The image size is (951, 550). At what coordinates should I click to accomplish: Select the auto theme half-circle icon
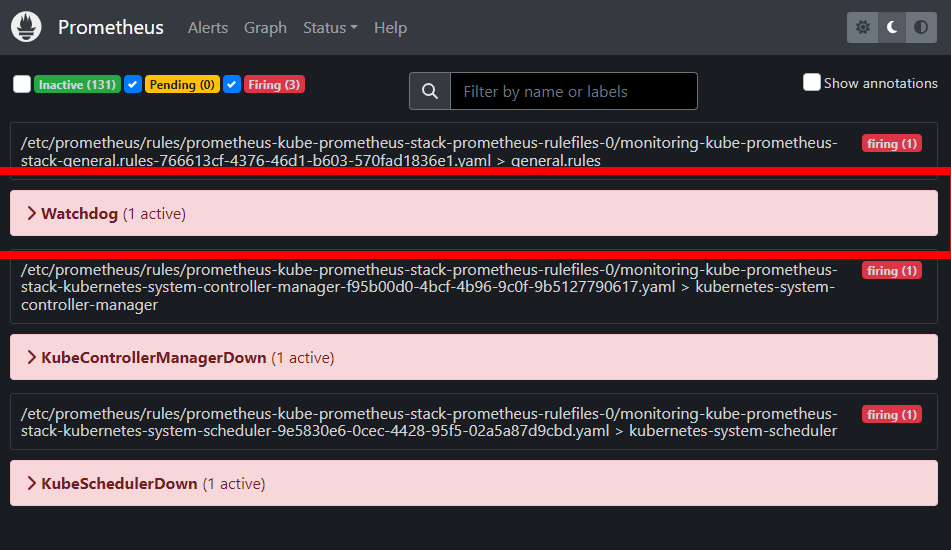click(x=921, y=27)
